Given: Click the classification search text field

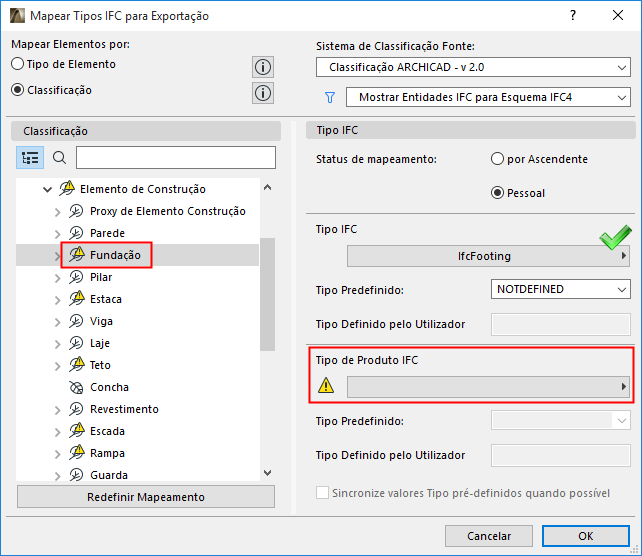Looking at the screenshot, I should (x=175, y=158).
